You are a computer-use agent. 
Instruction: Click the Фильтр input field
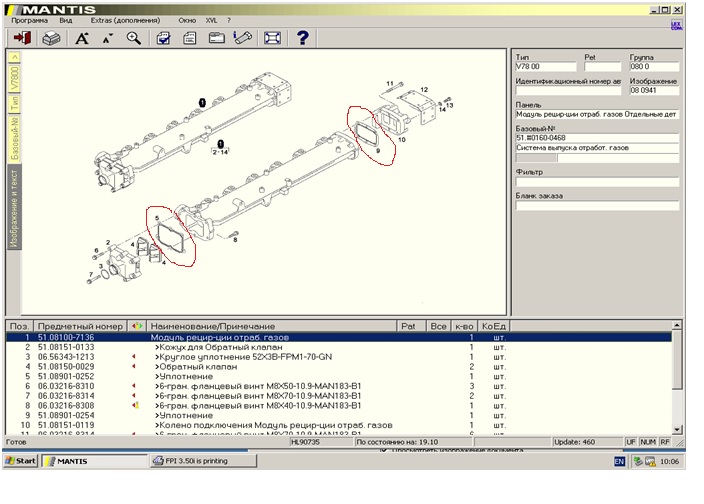click(x=596, y=182)
